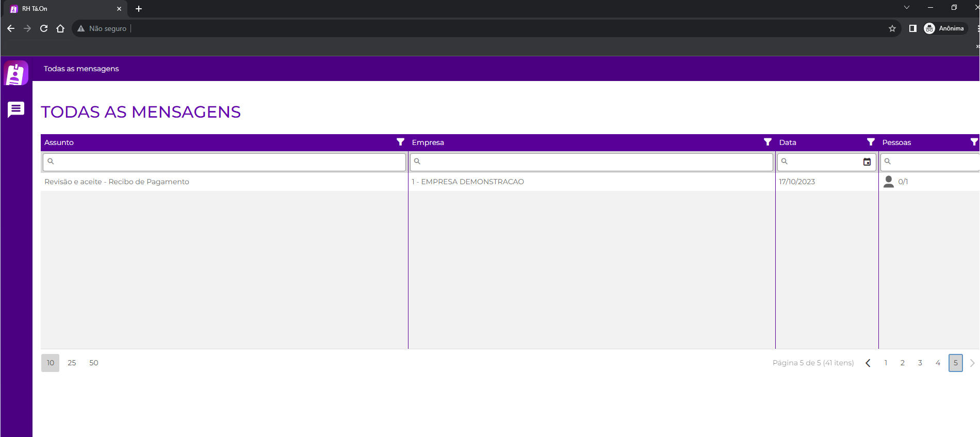The width and height of the screenshot is (980, 437).
Task: Open the Pessoas column filter
Action: 974,142
